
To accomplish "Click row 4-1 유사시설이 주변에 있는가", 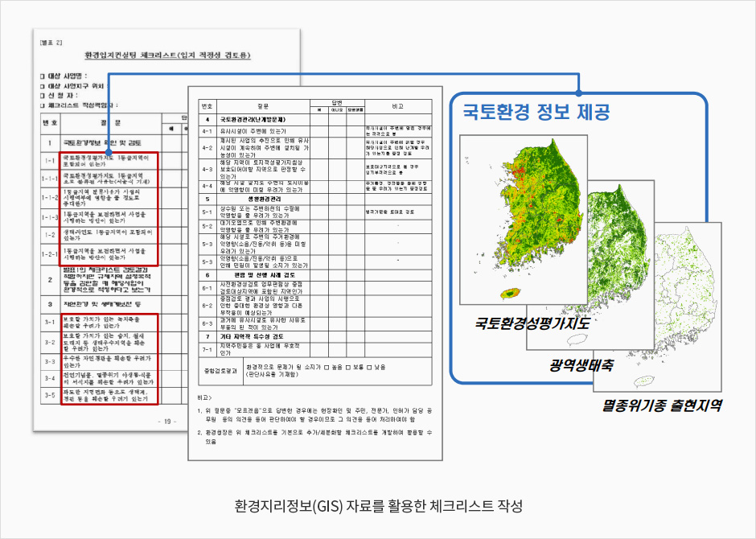I will 314,131.
